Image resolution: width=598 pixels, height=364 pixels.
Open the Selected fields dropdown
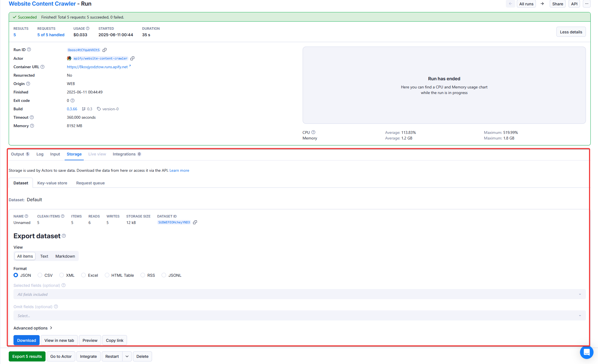coord(299,294)
